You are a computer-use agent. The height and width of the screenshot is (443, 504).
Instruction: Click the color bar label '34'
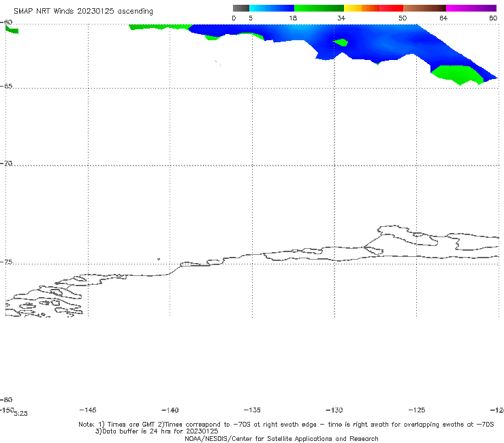click(341, 18)
